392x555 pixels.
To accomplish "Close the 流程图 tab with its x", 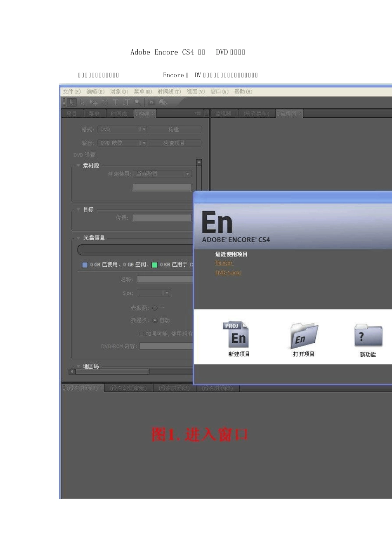I will click(300, 114).
